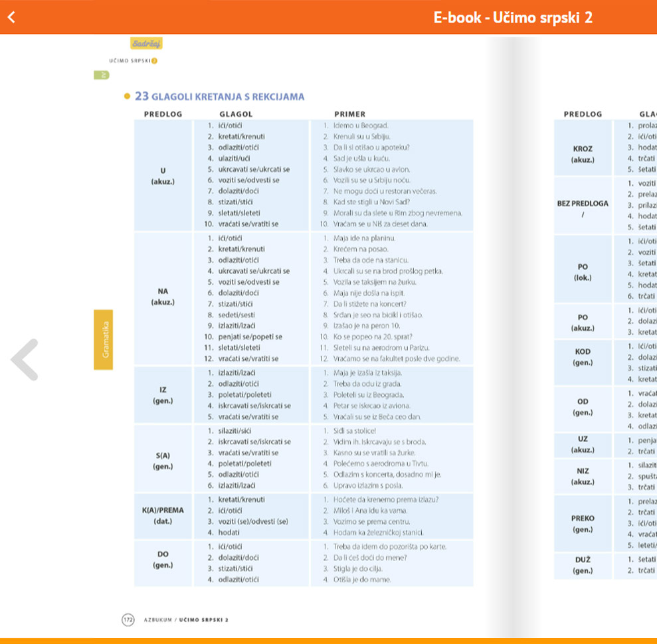Go to previous page with gray chevron

(25, 359)
